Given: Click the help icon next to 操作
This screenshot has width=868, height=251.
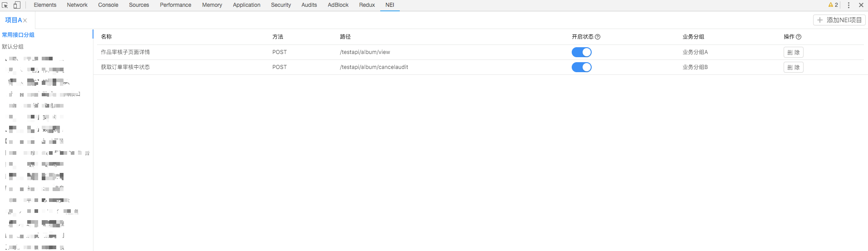Looking at the screenshot, I should click(x=799, y=37).
